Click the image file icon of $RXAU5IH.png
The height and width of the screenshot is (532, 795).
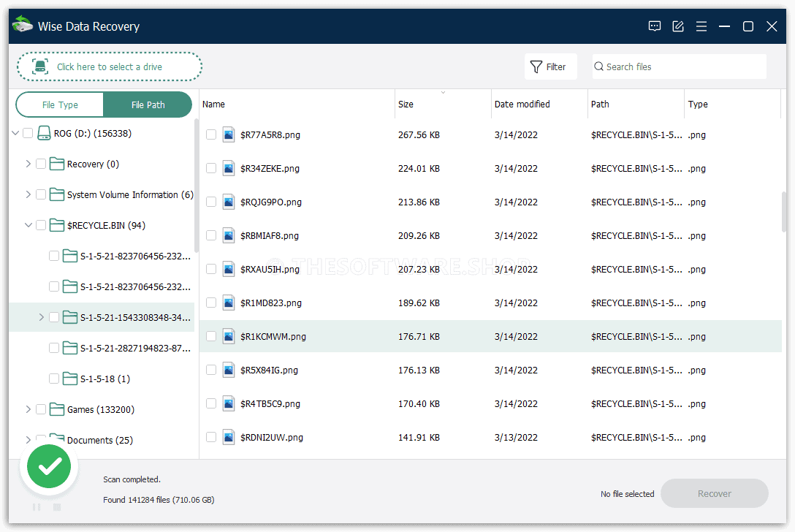point(229,270)
